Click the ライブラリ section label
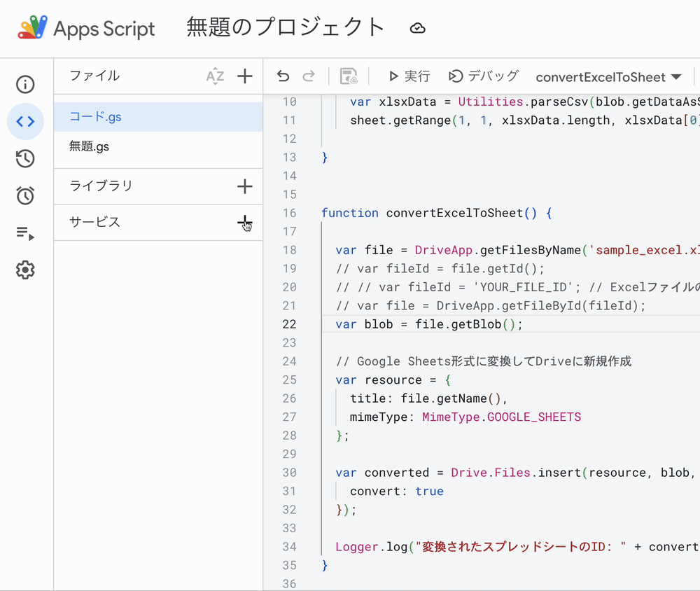The width and height of the screenshot is (700, 591). (101, 186)
